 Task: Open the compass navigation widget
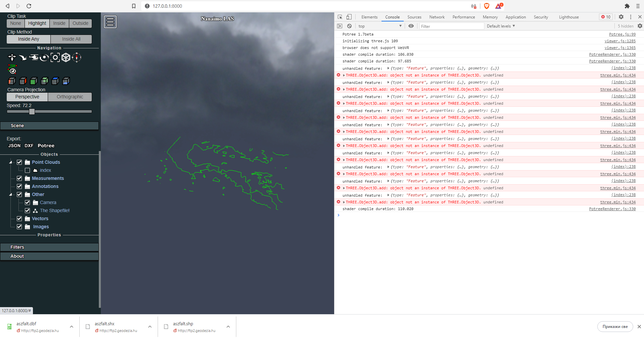tap(77, 57)
